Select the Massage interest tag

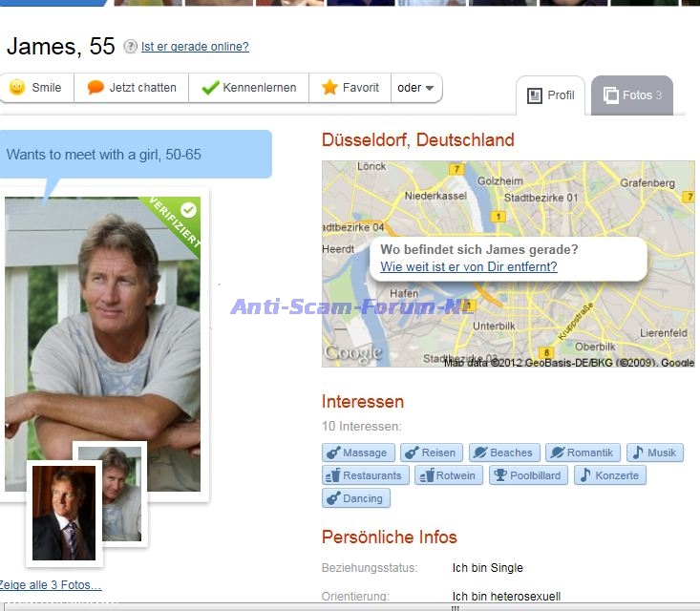coord(358,453)
